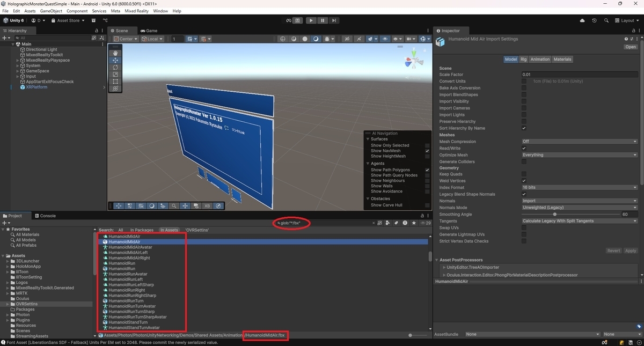Click the Pause button

[x=323, y=20]
